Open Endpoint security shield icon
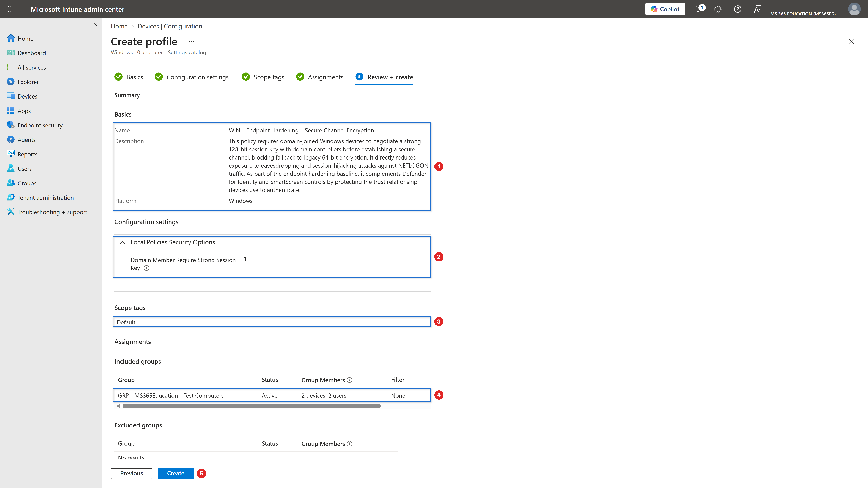Image resolution: width=868 pixels, height=488 pixels. [11, 125]
